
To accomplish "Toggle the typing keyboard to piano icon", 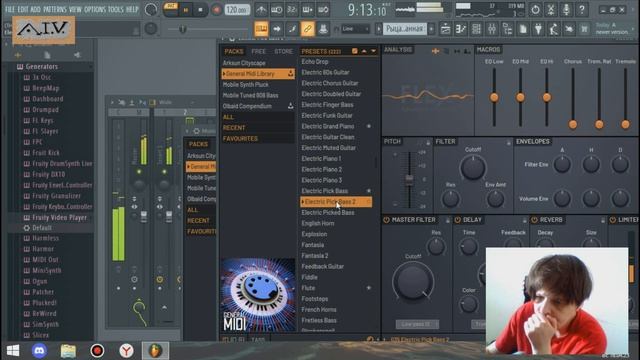I will click(x=261, y=29).
